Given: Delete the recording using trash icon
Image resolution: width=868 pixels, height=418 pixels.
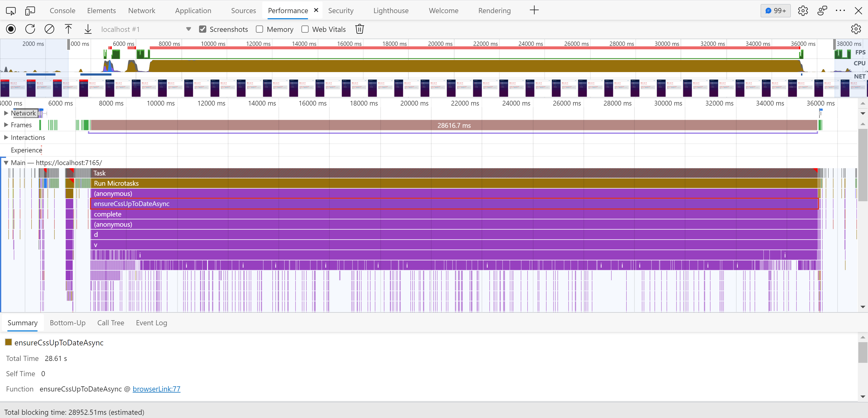Looking at the screenshot, I should pyautogui.click(x=360, y=29).
